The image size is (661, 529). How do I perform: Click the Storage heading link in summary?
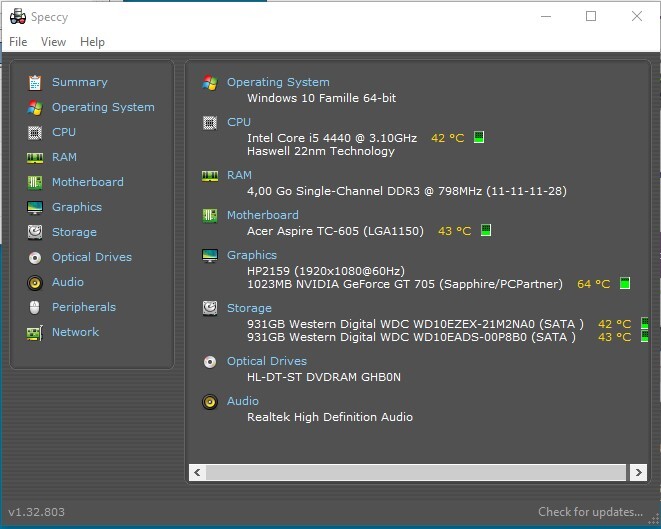[x=249, y=308]
